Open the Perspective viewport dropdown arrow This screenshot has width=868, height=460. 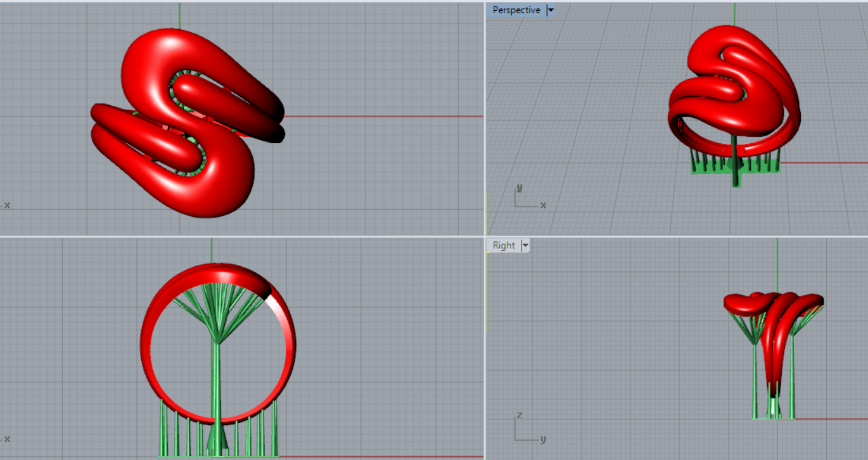coord(550,10)
